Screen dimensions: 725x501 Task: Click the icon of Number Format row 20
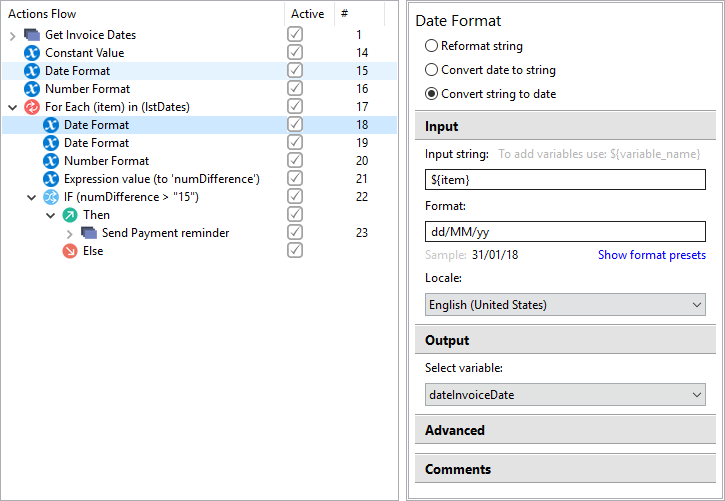[51, 161]
